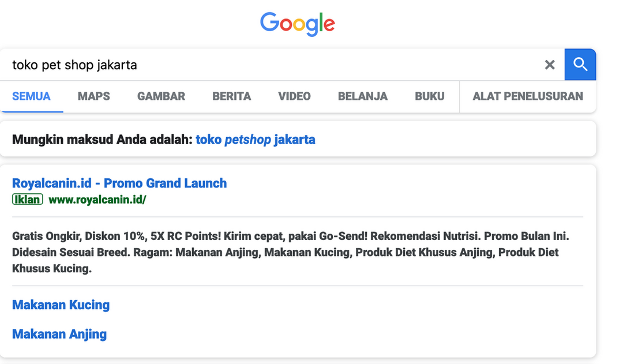This screenshot has height=364, width=623.
Task: Click the suggested 'toko petshop jakarta' link
Action: pyautogui.click(x=256, y=140)
